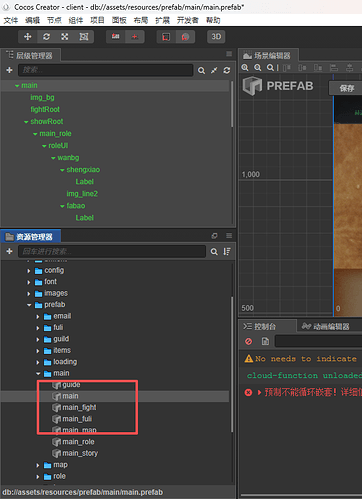Collapse the prefab folder
The width and height of the screenshot is (362, 499).
[29, 305]
